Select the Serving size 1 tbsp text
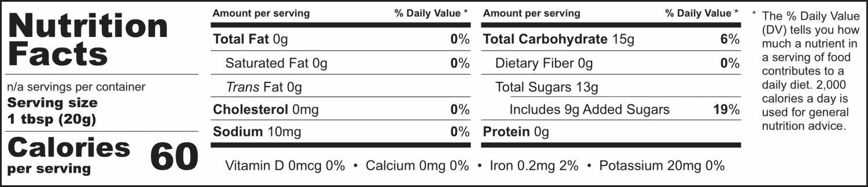This screenshot has height=187, width=868. [52, 111]
